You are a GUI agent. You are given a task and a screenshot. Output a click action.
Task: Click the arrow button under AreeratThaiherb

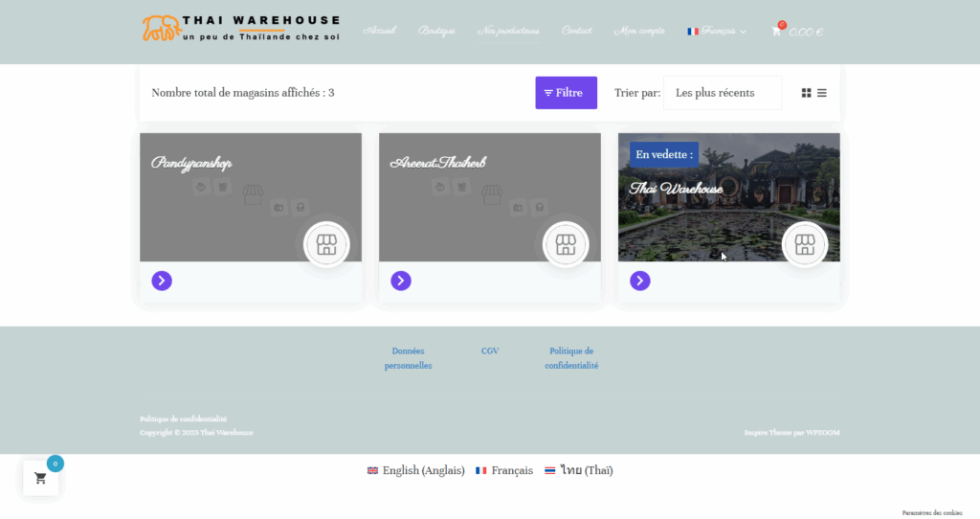click(x=401, y=281)
